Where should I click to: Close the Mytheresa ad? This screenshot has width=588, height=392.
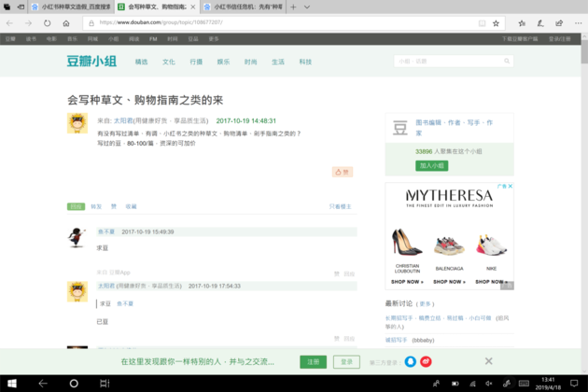click(510, 186)
